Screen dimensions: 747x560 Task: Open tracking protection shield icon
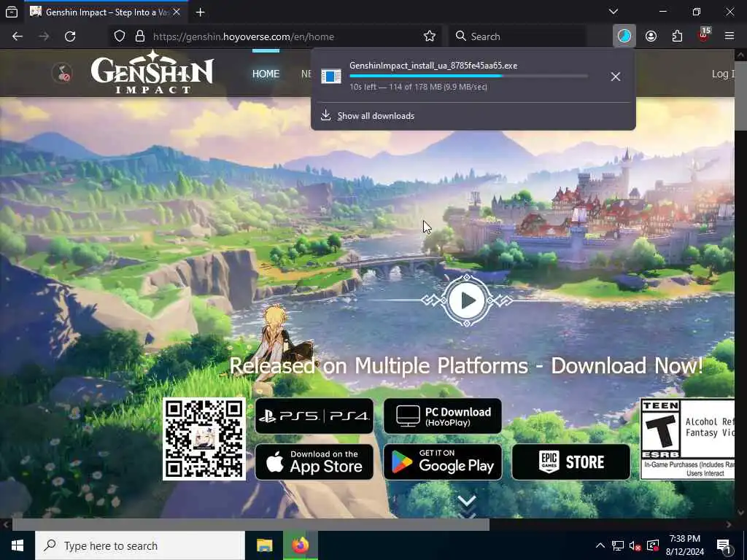coord(120,36)
